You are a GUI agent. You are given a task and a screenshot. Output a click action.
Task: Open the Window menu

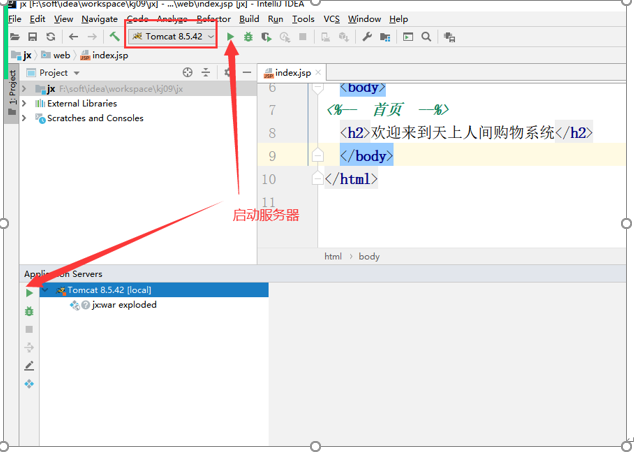pyautogui.click(x=364, y=19)
